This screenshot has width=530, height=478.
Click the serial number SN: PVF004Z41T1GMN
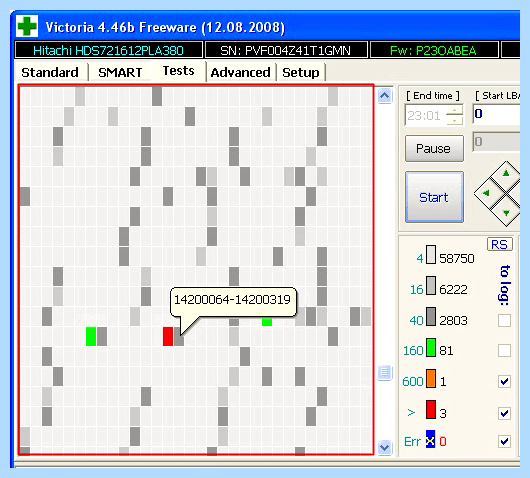(286, 50)
